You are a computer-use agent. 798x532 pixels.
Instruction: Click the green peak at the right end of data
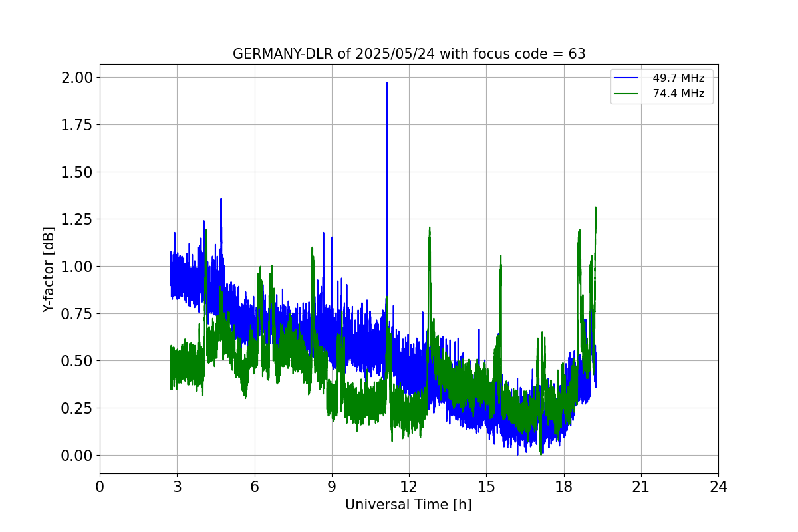[x=595, y=209]
